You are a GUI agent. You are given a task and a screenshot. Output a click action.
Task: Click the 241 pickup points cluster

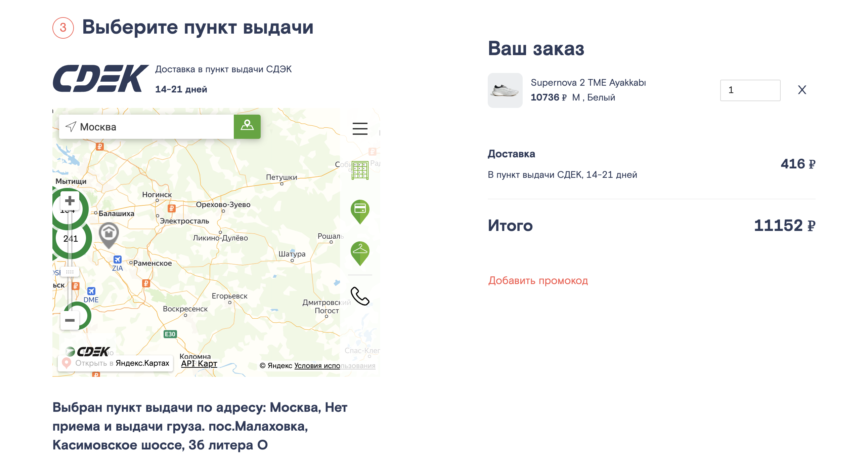pos(71,239)
